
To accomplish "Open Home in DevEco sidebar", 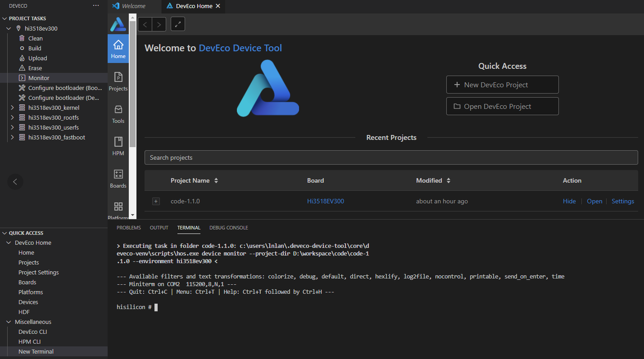I will pos(118,49).
